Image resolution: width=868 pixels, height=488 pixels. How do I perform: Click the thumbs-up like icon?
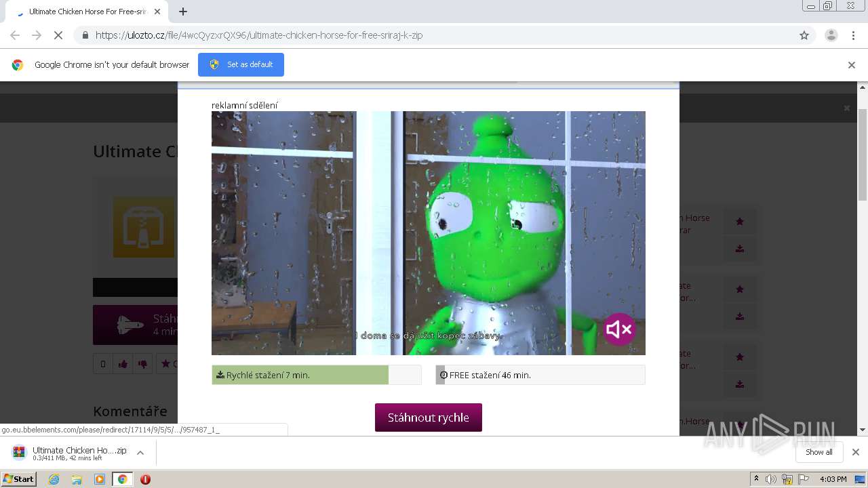coord(123,364)
